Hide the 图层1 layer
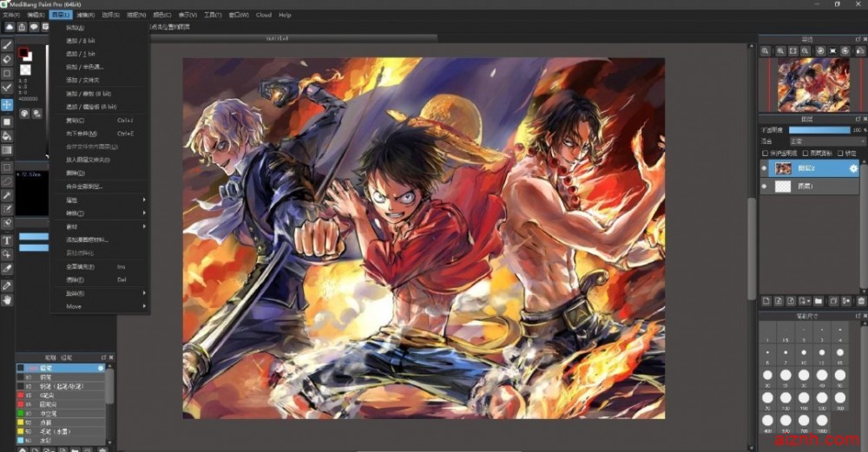 point(765,187)
